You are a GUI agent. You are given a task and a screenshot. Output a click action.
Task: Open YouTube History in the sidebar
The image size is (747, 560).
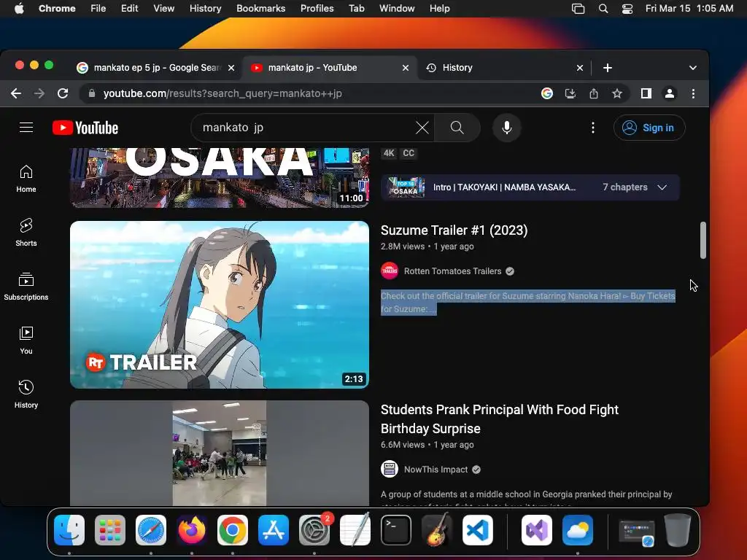26,394
